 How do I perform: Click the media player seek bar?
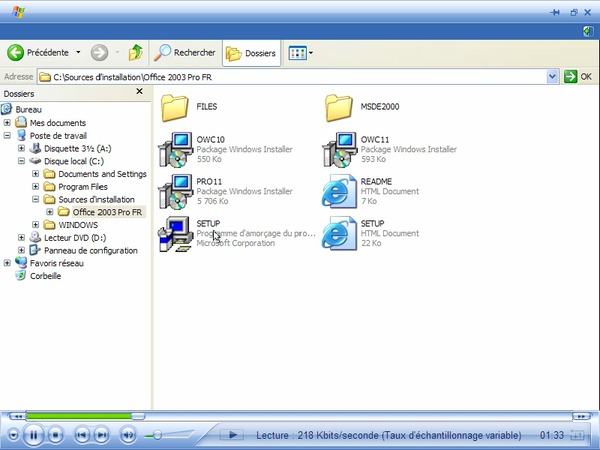pyautogui.click(x=300, y=415)
